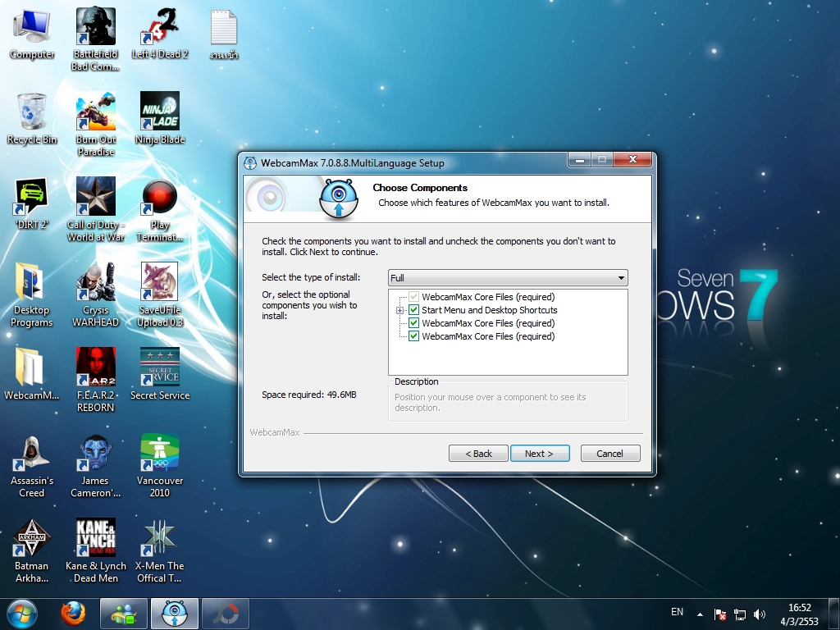
Task: Open Windows Live Messenger taskbar button
Action: click(124, 614)
